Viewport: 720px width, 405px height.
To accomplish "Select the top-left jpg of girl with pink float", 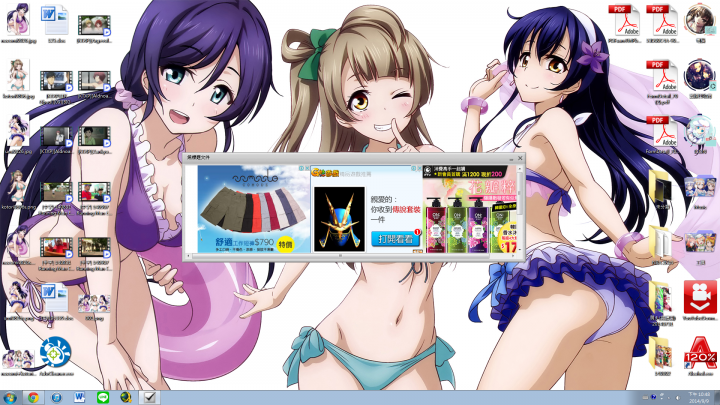I will 18,23.
